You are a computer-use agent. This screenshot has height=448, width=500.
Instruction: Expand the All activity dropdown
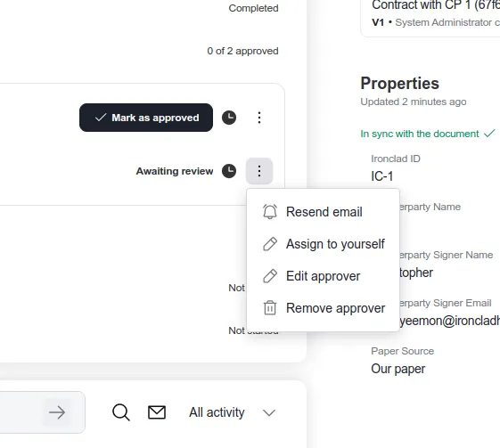pyautogui.click(x=232, y=412)
